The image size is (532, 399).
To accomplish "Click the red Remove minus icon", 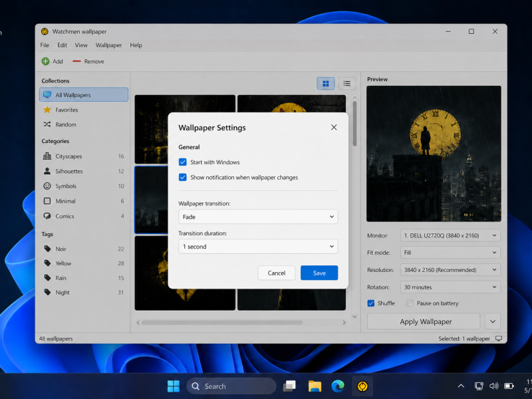I will coord(76,61).
